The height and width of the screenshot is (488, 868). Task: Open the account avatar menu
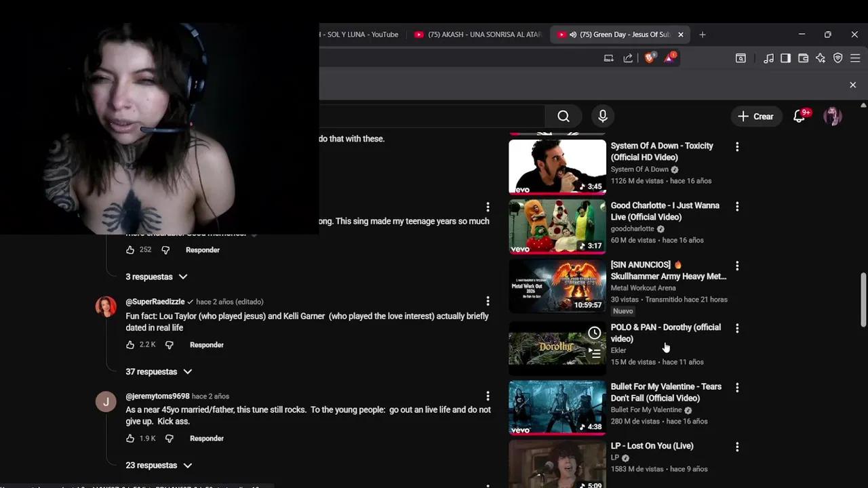(833, 117)
